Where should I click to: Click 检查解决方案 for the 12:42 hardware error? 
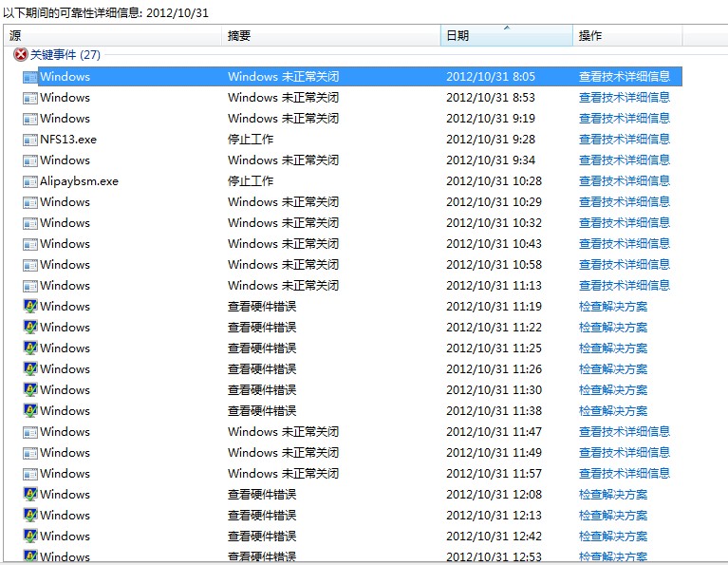613,537
